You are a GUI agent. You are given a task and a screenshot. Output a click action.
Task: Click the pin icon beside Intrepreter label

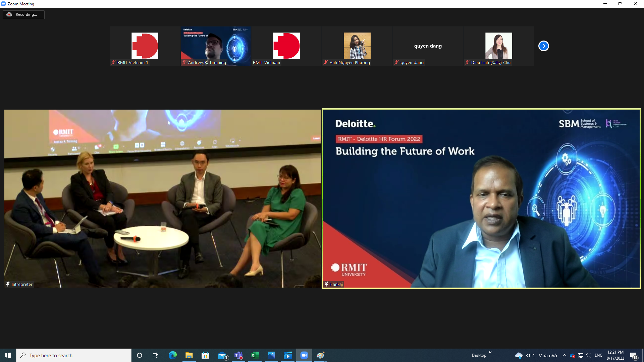pos(8,284)
